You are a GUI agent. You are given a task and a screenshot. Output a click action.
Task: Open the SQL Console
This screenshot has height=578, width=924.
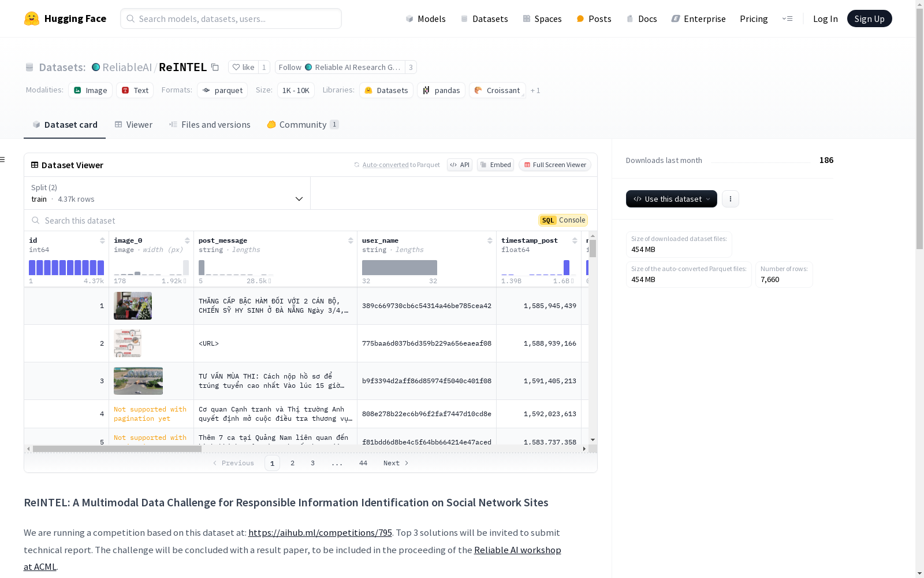click(x=563, y=220)
